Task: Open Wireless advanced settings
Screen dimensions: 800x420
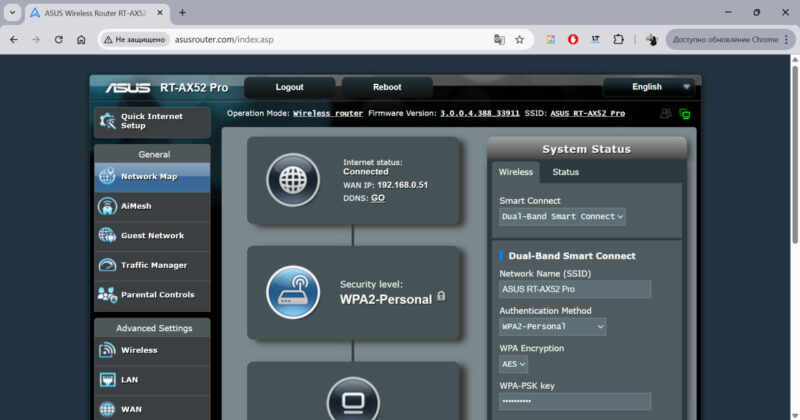Action: [152, 350]
